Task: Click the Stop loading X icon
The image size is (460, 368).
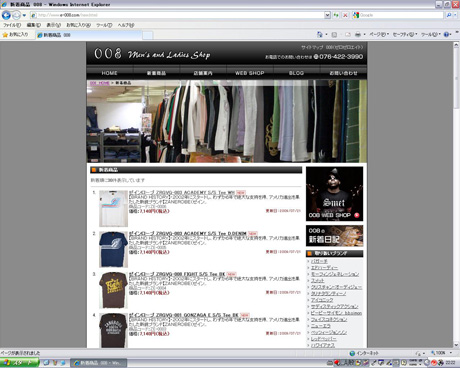Action: pyautogui.click(x=345, y=15)
